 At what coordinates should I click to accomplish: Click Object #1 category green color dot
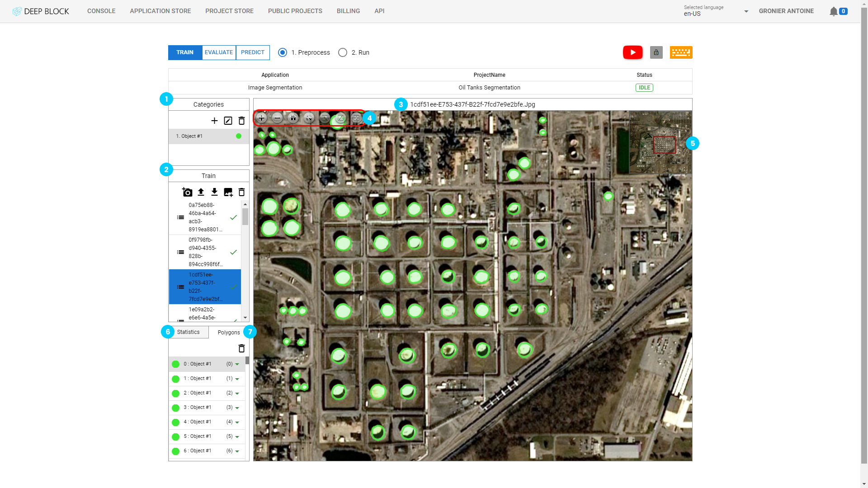(x=239, y=136)
